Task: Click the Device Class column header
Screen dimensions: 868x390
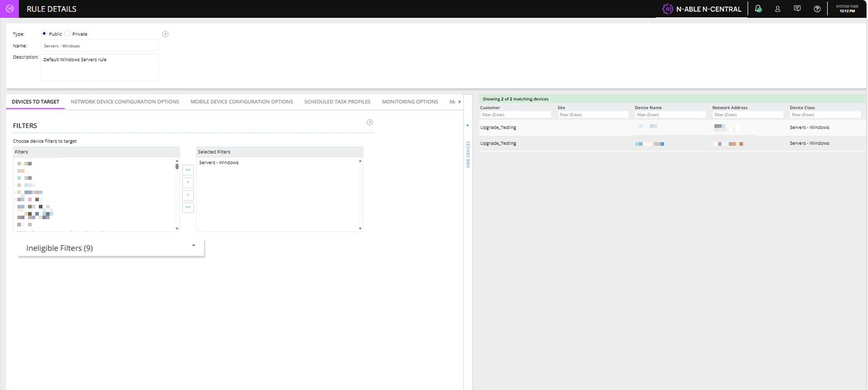Action: coord(802,108)
